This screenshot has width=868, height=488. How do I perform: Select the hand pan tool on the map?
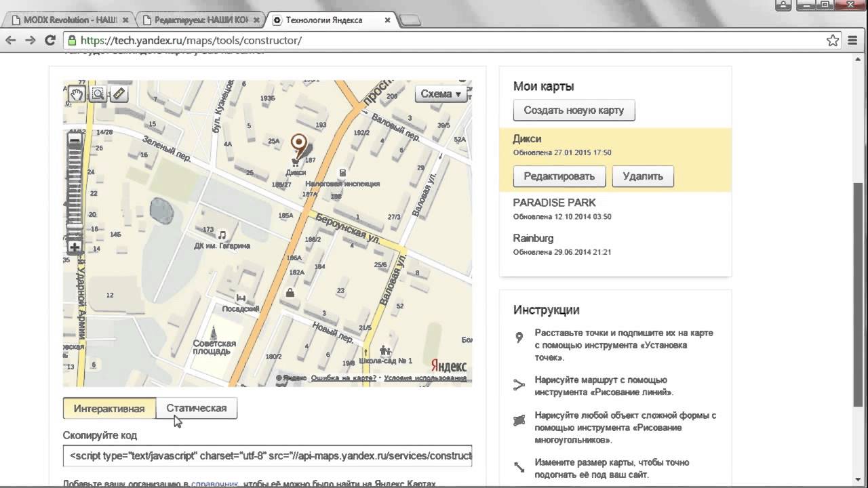coord(76,94)
